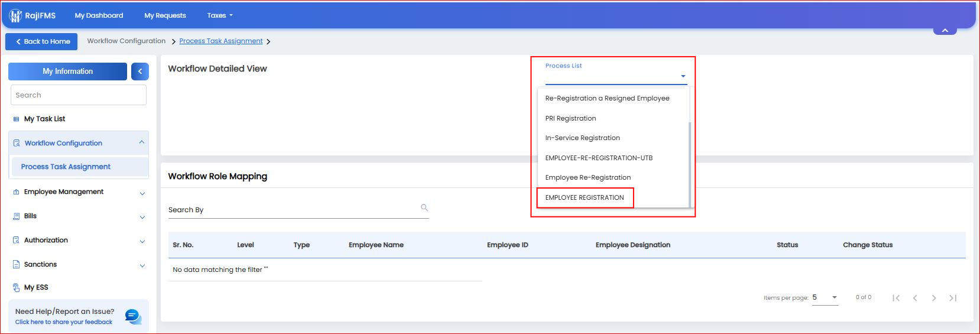Click the Type column header
This screenshot has height=334, width=980.
coord(301,245)
